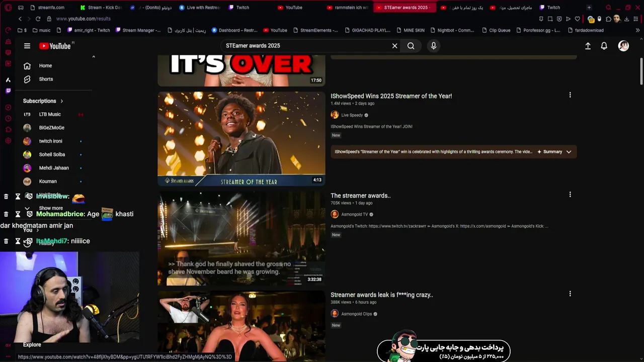Go back with the browser back arrow

[x=20, y=19]
